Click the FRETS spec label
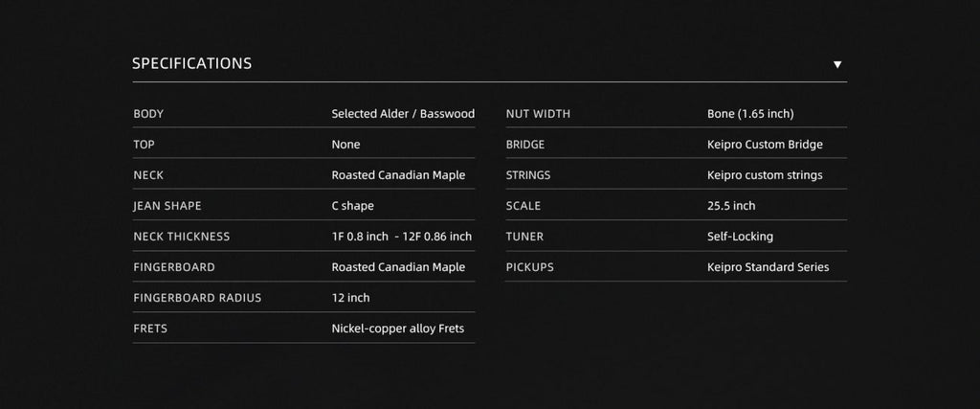 tap(150, 329)
